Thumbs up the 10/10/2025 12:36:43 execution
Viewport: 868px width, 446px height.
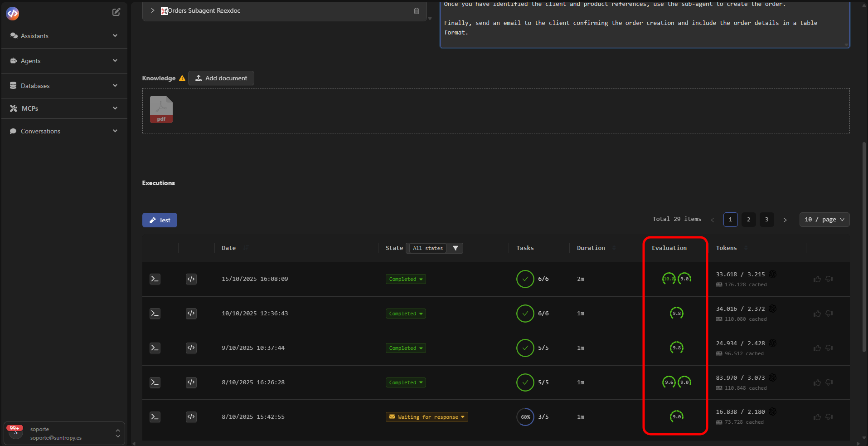click(817, 314)
